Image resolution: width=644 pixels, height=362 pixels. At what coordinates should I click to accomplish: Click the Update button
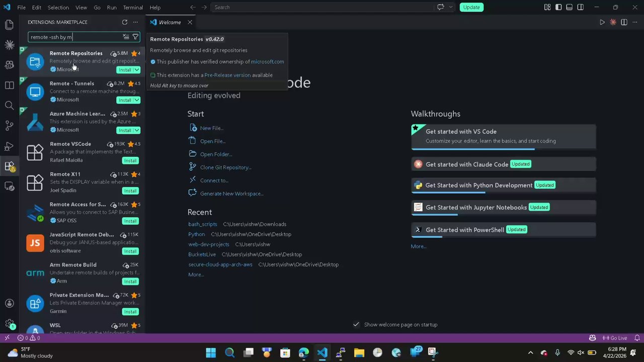click(471, 7)
